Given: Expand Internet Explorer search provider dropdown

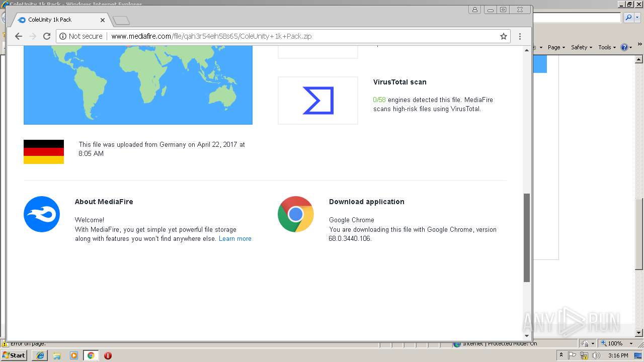Looking at the screenshot, I should coord(636,18).
